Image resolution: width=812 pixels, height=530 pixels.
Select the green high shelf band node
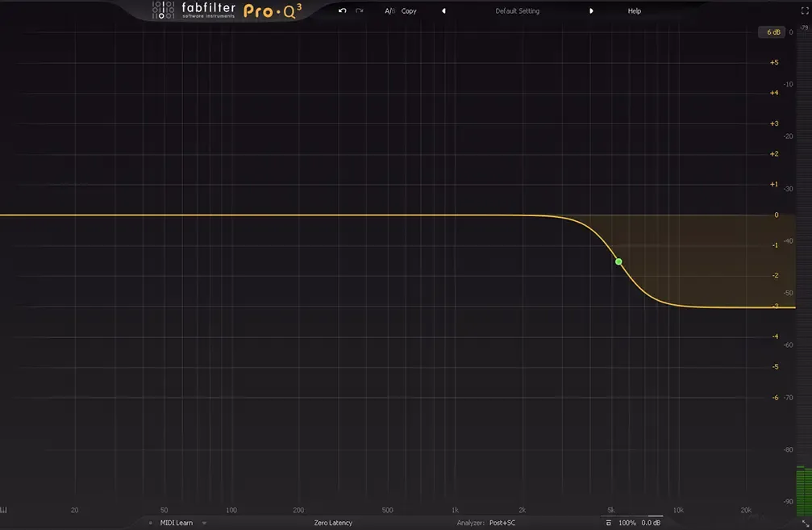click(x=618, y=261)
